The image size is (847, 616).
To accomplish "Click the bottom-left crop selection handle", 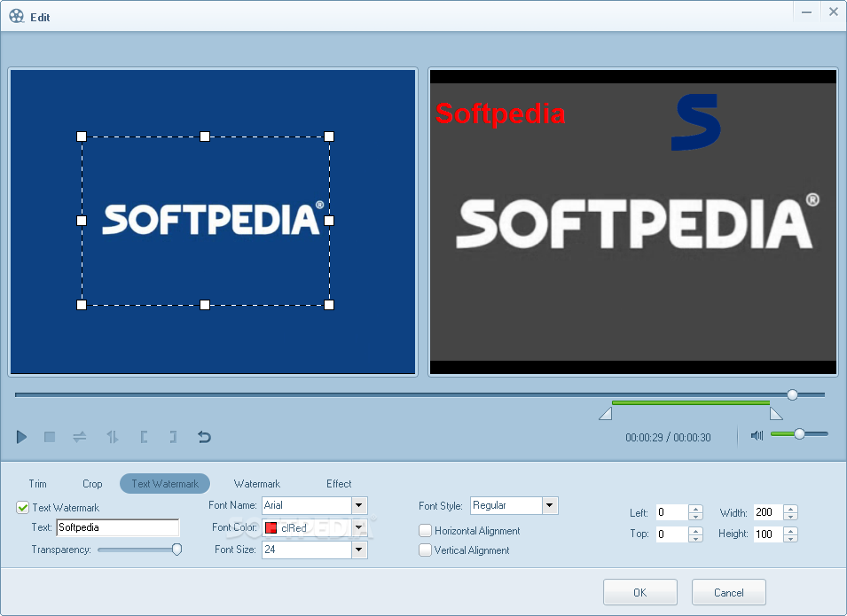I will (x=82, y=305).
